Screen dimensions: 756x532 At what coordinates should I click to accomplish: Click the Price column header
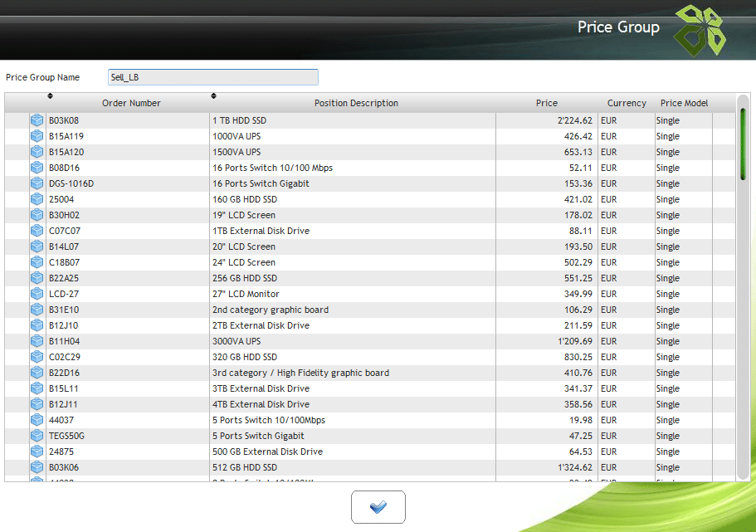click(x=546, y=103)
